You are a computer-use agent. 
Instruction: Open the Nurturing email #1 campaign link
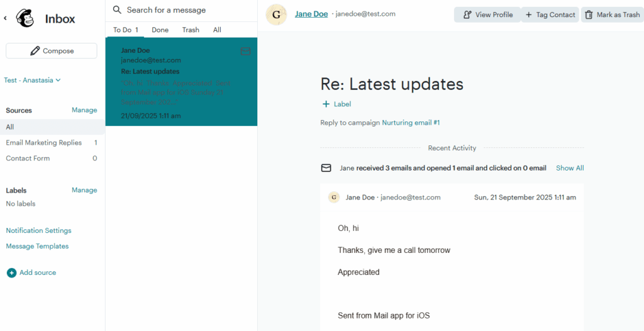411,123
